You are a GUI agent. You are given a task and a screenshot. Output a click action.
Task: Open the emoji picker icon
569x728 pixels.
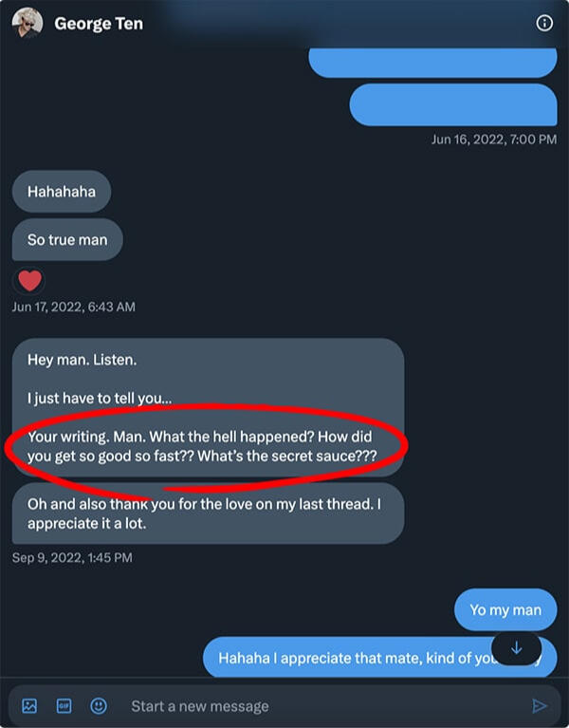click(98, 705)
